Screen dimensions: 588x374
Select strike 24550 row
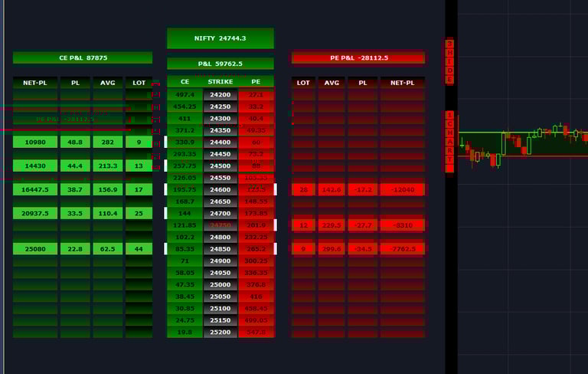(220, 178)
